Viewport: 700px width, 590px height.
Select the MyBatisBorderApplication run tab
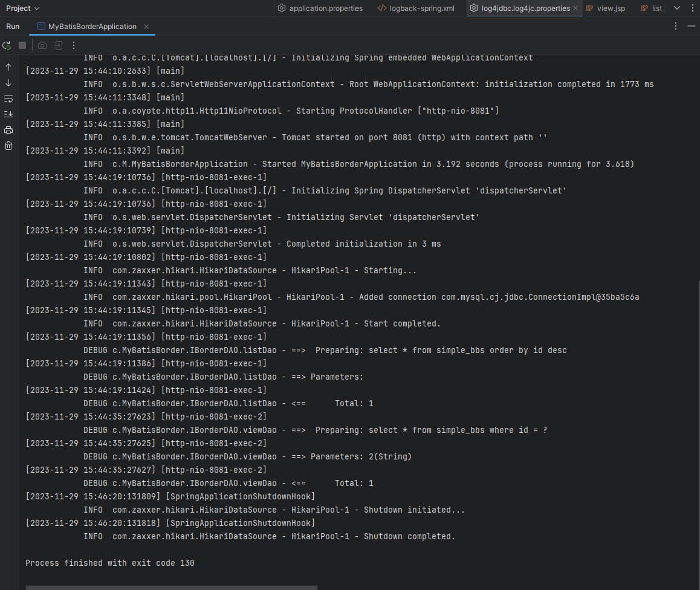click(x=92, y=27)
